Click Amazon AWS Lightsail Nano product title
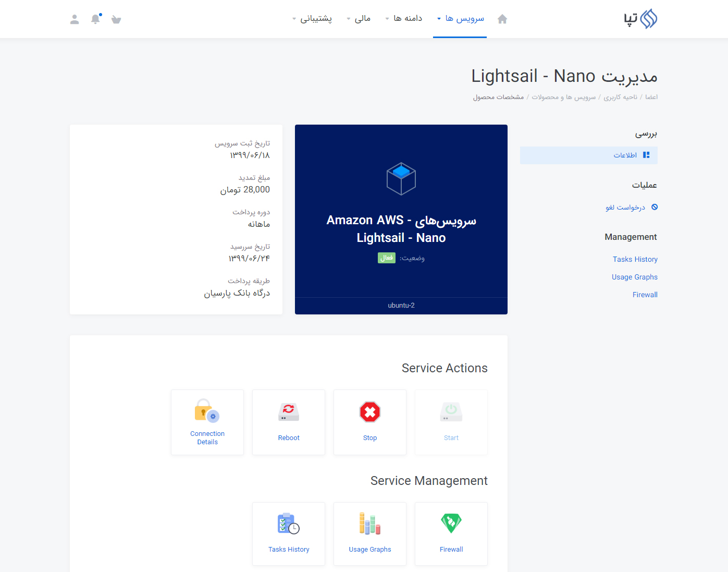This screenshot has height=572, width=728. click(x=401, y=229)
